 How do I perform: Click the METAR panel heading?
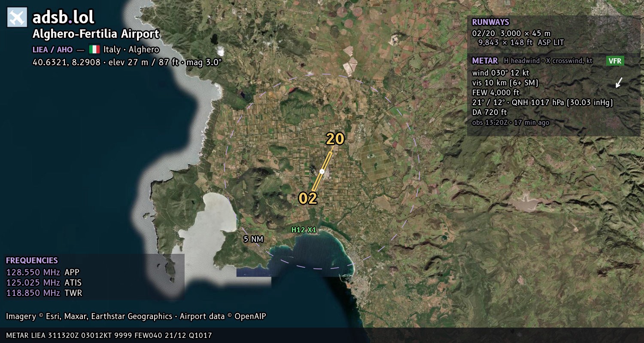click(x=485, y=61)
